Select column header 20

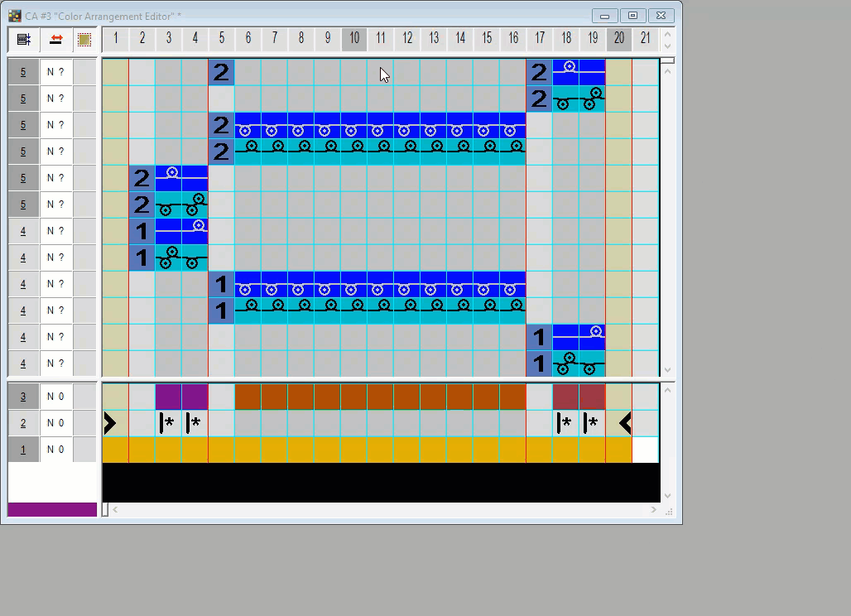coord(619,38)
